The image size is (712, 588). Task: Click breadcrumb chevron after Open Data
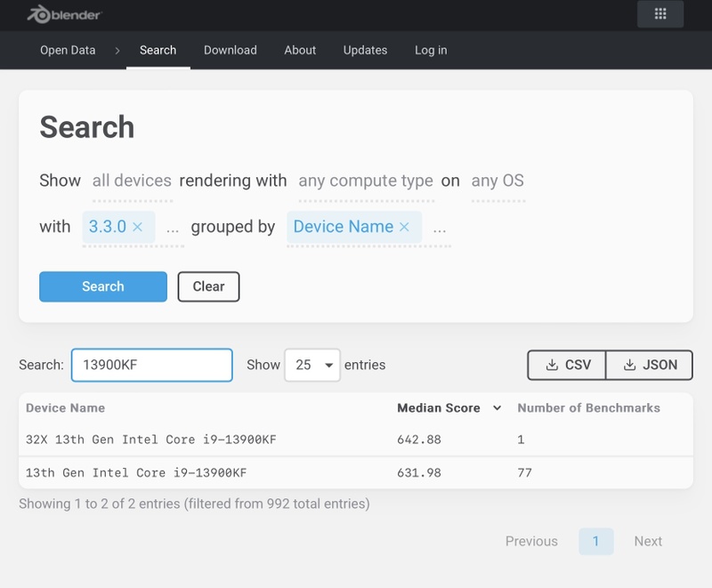[117, 51]
